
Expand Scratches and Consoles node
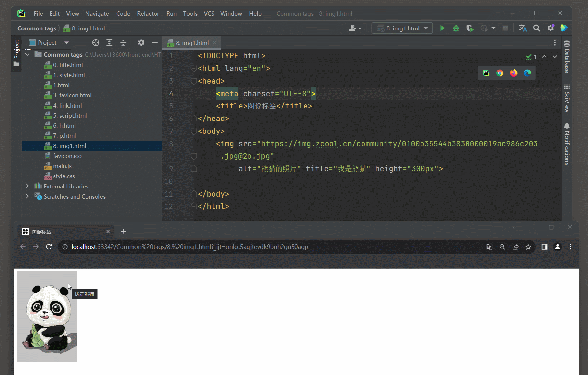click(27, 196)
